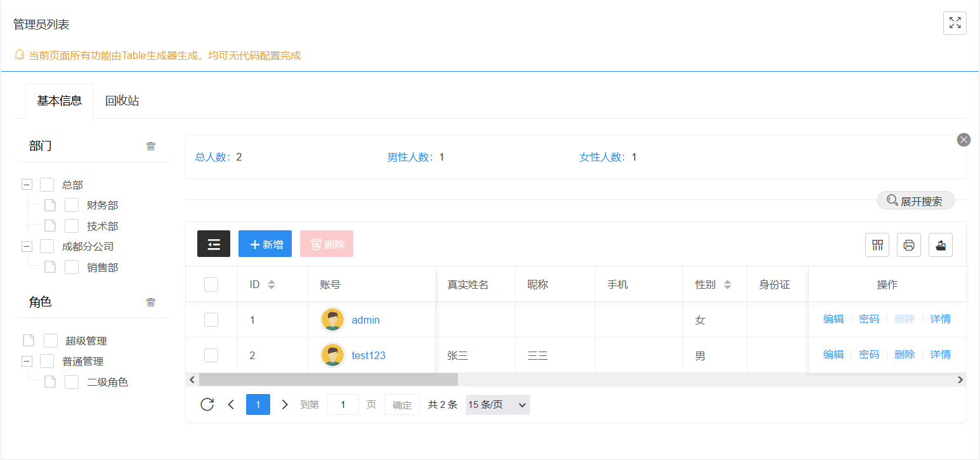Image resolution: width=980 pixels, height=460 pixels.
Task: Click the trash icon beside 角色
Action: [151, 302]
